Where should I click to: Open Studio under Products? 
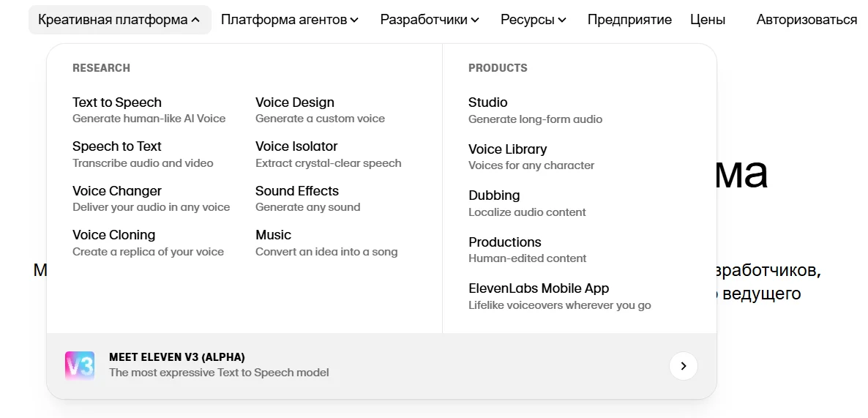(x=487, y=102)
